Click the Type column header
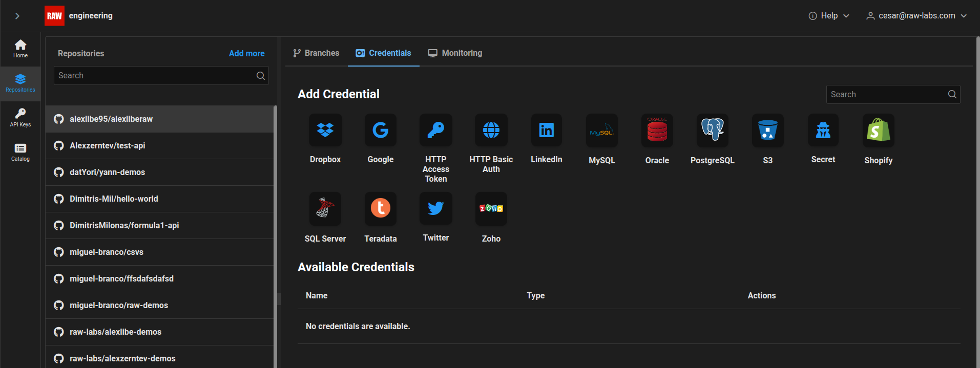The height and width of the screenshot is (368, 980). (x=536, y=296)
